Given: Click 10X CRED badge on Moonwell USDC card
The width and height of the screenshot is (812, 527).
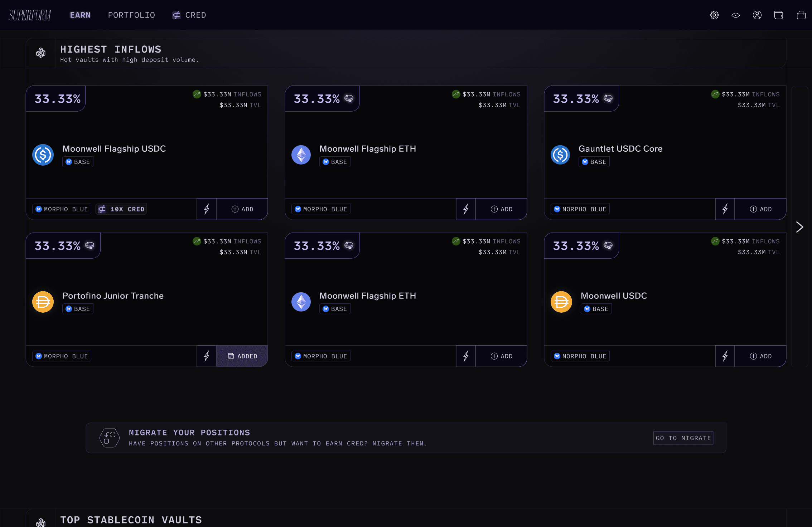Looking at the screenshot, I should (x=121, y=209).
